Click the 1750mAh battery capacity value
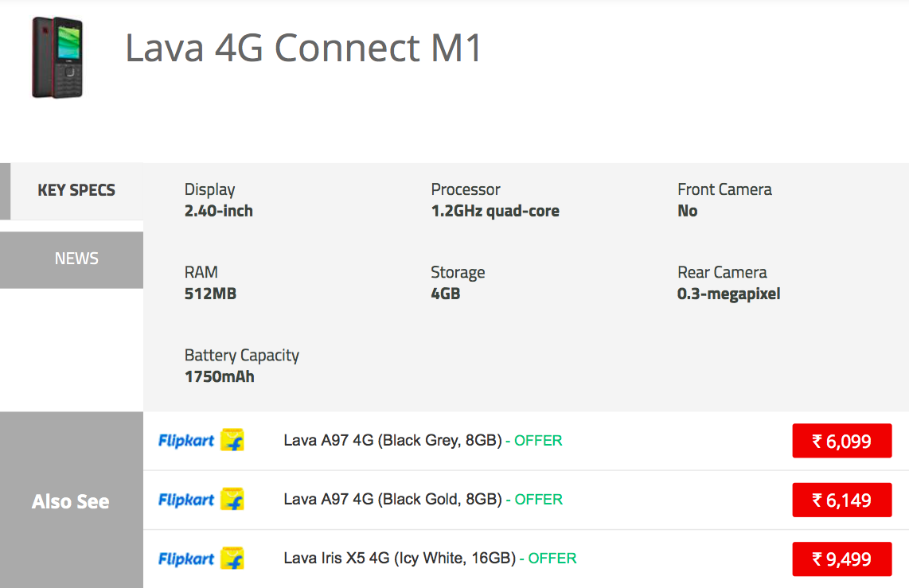 tap(219, 376)
